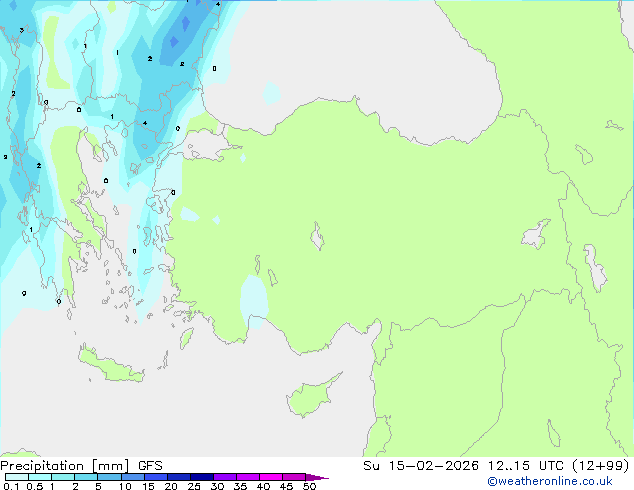Click the 10 to 15 mm legend swatch
634x490 pixels.
click(132, 477)
